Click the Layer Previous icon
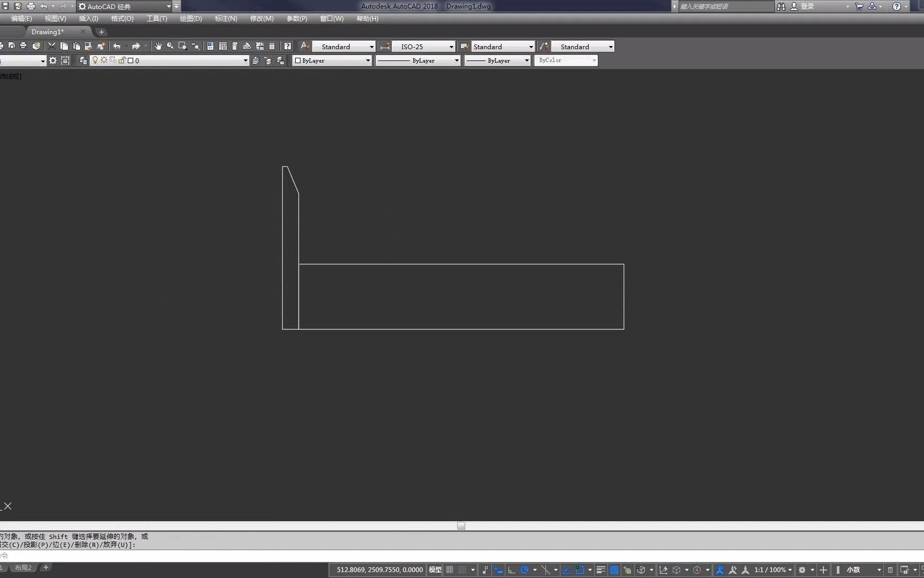924x578 pixels. [x=267, y=60]
